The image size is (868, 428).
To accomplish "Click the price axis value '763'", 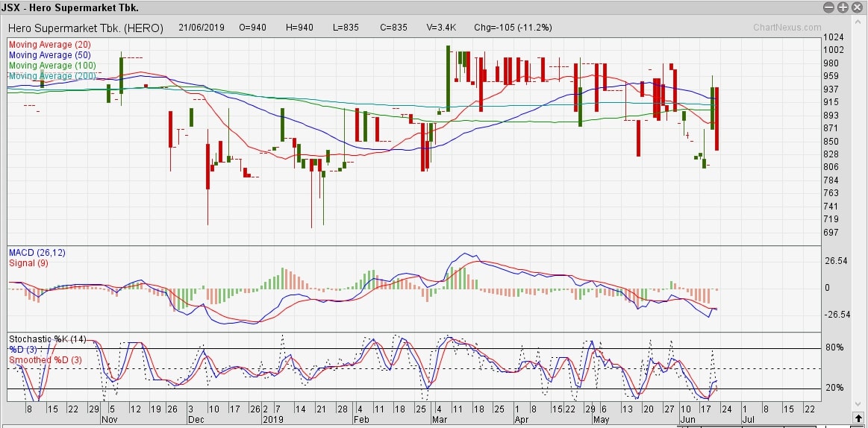I will pos(832,193).
